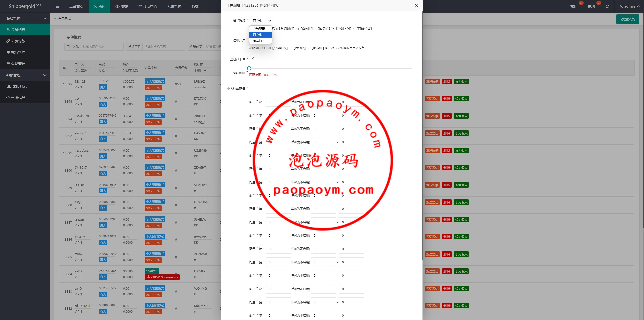This screenshot has width=644, height=320.
Task: Click 今日佣金 value 96.1
Action: [178, 84]
